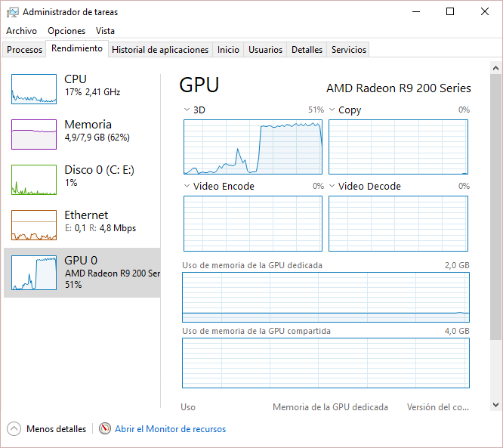Click the Video Decode usage graph

(398, 224)
